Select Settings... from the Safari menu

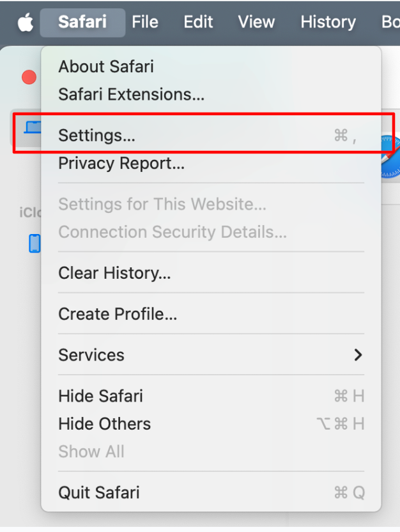click(x=96, y=136)
